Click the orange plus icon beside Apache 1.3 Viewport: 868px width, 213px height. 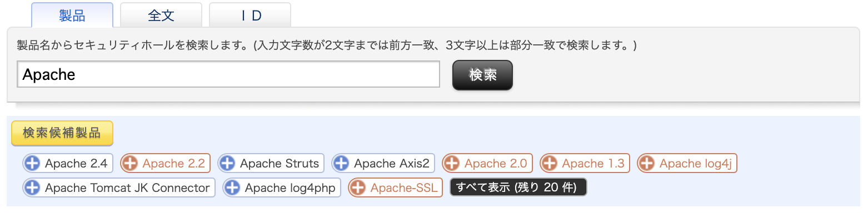coord(550,164)
